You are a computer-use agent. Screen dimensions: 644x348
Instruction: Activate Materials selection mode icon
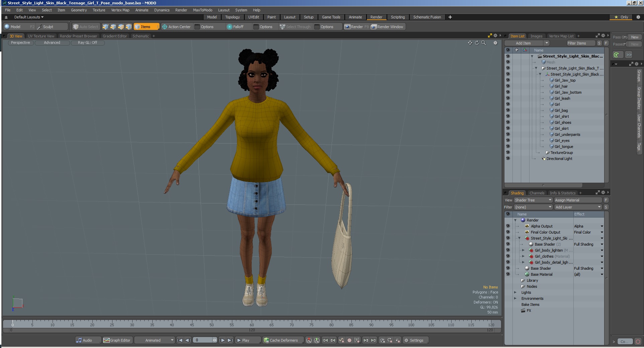tap(129, 27)
